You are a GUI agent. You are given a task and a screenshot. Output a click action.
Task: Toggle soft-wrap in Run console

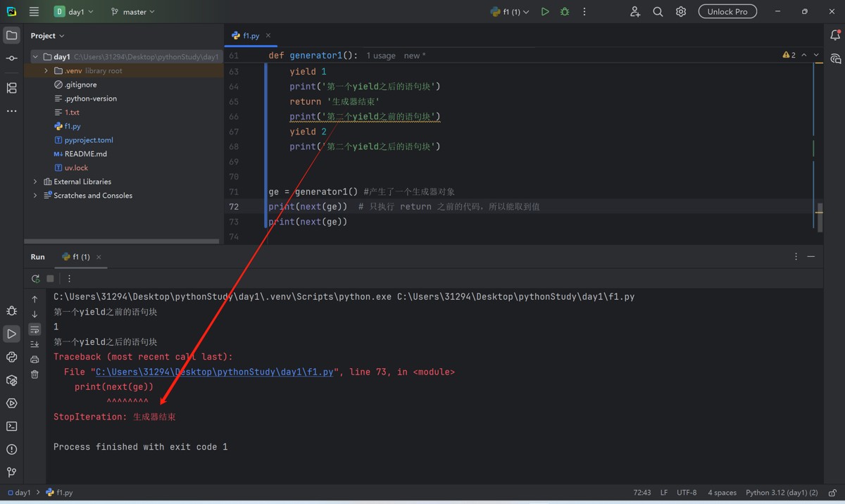35,329
